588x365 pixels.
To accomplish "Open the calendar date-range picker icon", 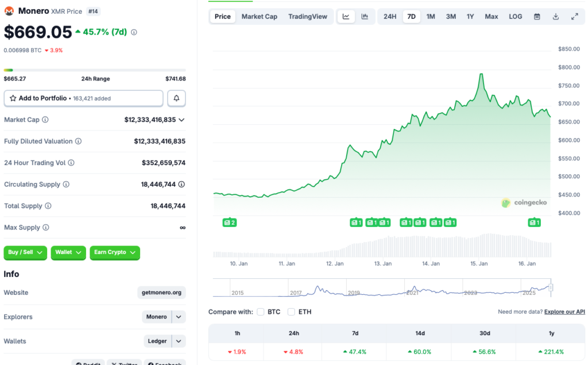I will click(x=536, y=16).
